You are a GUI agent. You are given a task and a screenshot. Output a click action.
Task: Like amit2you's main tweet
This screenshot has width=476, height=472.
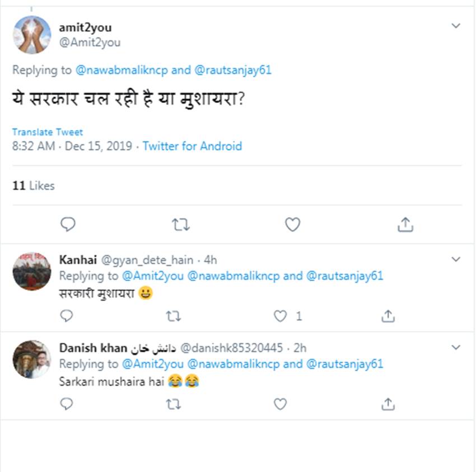(x=292, y=225)
